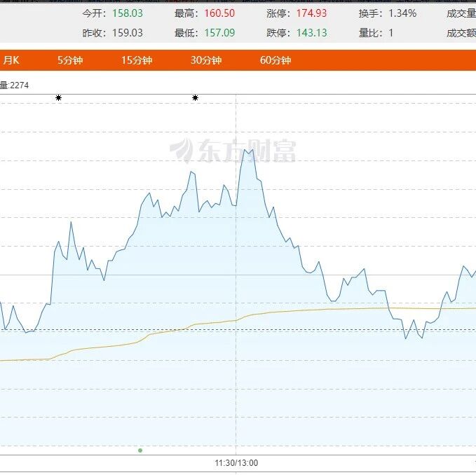The height and width of the screenshot is (475, 476).
Task: Select the 最高 price 160.50
Action: (219, 13)
